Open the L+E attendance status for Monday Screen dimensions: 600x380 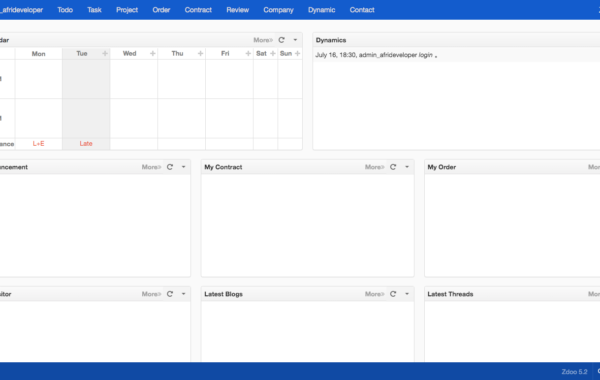coord(38,144)
